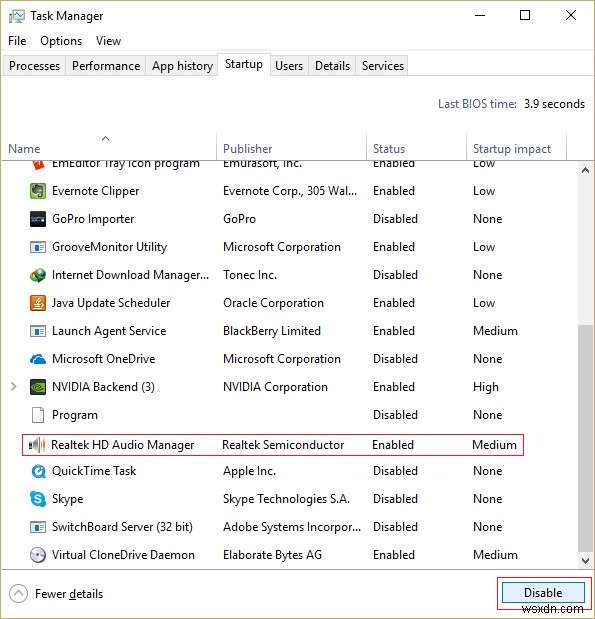Open the View menu
This screenshot has width=595, height=619.
point(108,41)
